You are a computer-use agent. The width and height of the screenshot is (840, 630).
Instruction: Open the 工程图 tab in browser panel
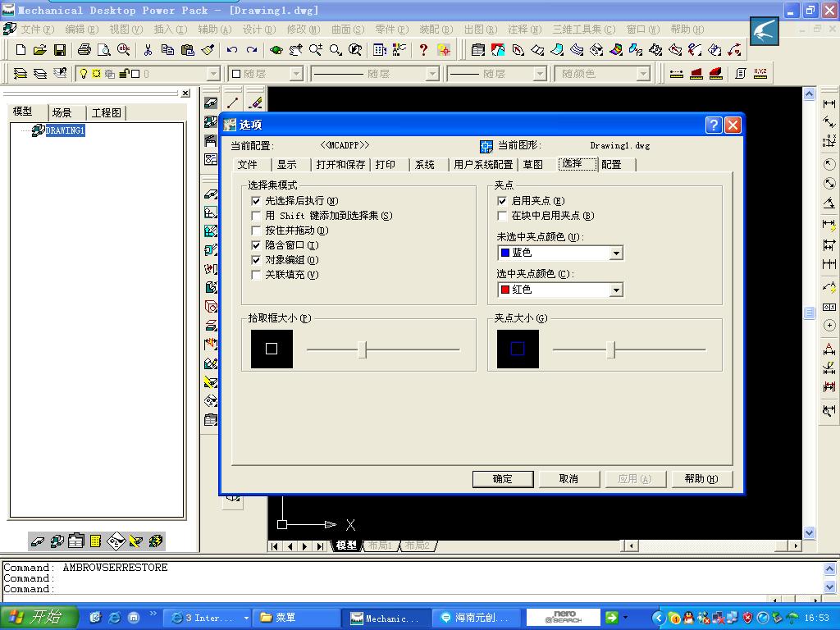(106, 112)
